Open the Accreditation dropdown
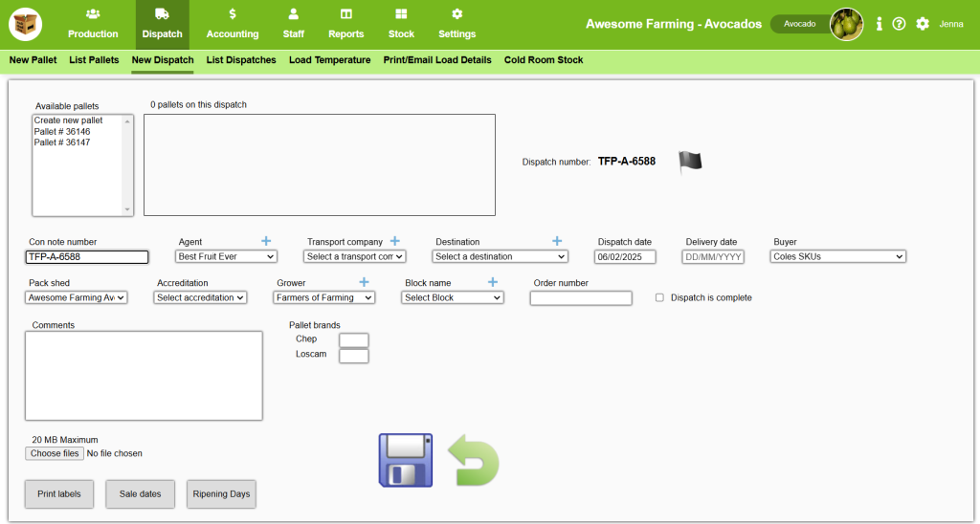The height and width of the screenshot is (524, 980). point(200,298)
